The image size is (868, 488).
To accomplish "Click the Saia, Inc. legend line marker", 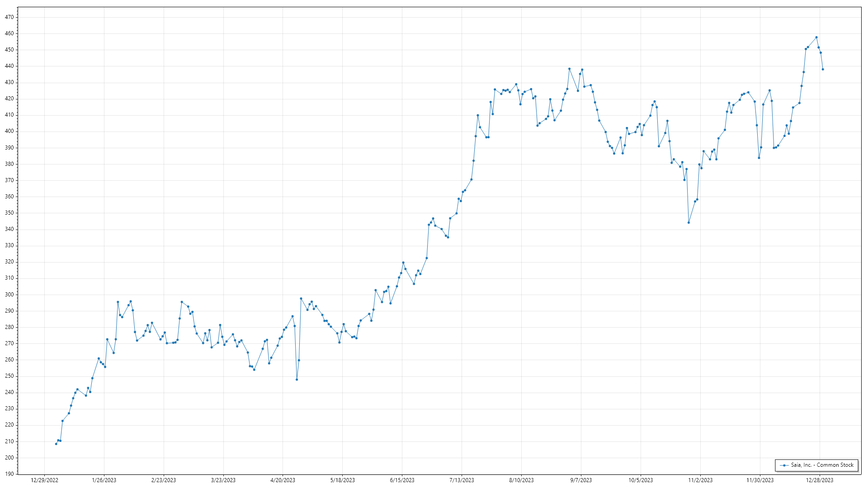I will coord(784,465).
